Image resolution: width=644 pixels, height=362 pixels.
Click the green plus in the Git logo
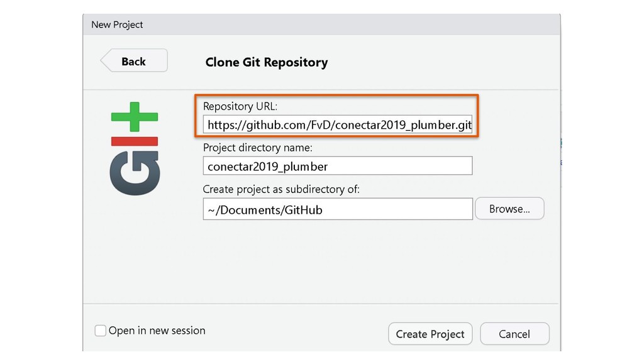tap(135, 117)
